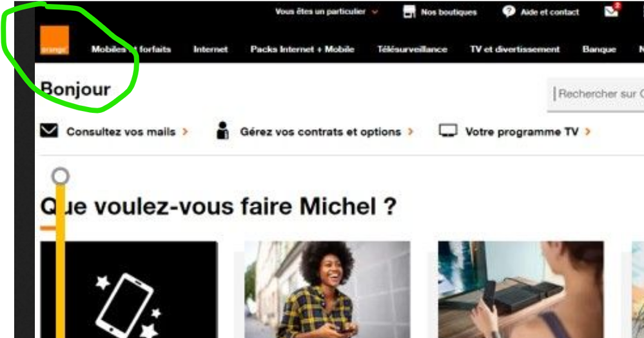Screen dimensions: 644x338
Task: Click the Nos boutiques store icon
Action: point(409,12)
